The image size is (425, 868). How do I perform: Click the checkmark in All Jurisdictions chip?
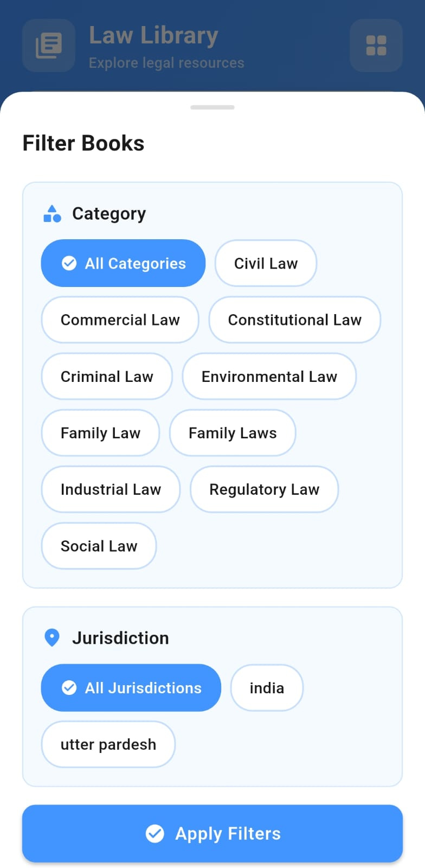point(69,688)
